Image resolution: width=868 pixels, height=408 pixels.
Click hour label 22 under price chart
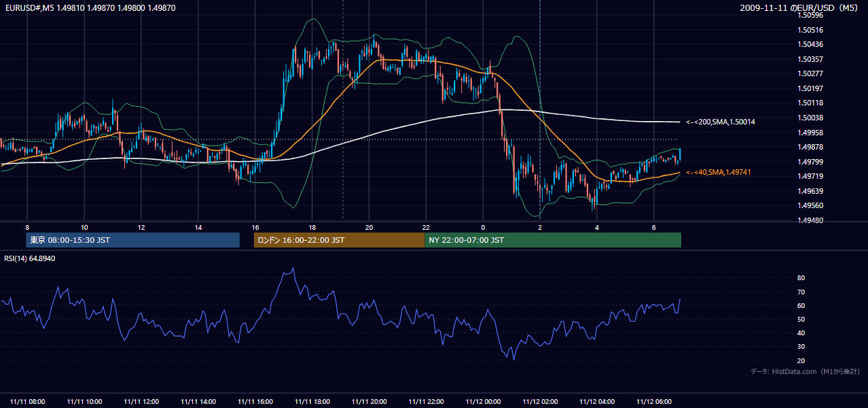point(426,227)
